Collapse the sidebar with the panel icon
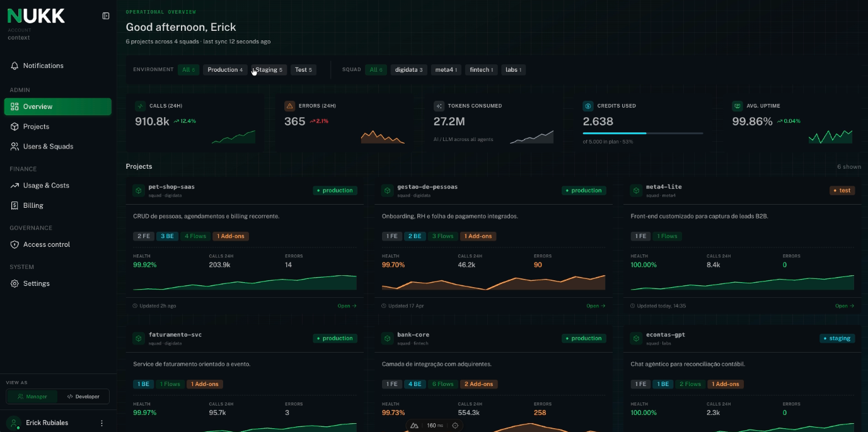The width and height of the screenshot is (868, 432). 106,16
